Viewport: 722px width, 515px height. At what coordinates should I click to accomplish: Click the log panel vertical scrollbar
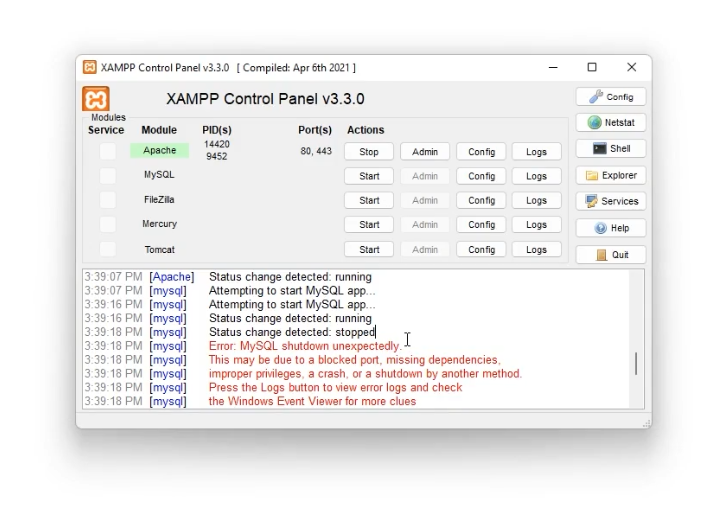[636, 363]
